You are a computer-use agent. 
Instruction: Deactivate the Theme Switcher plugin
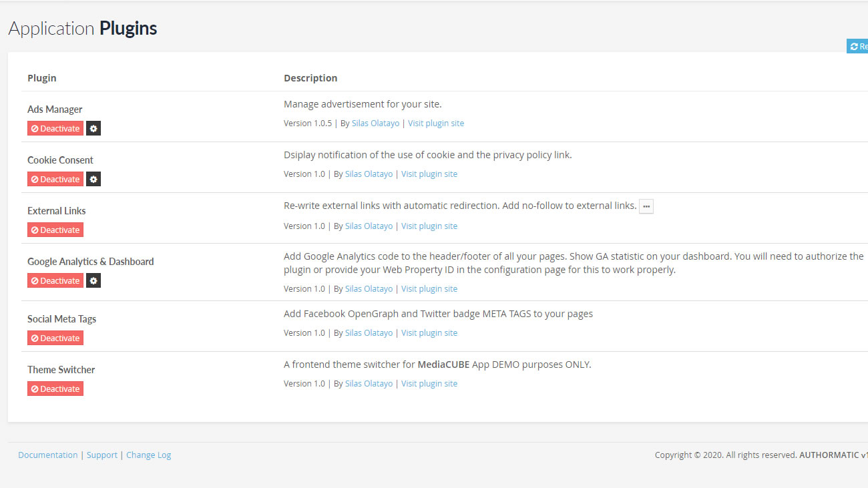55,389
